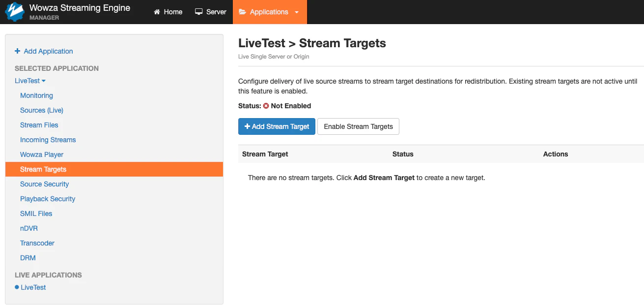Click the Server monitor icon

tap(199, 12)
